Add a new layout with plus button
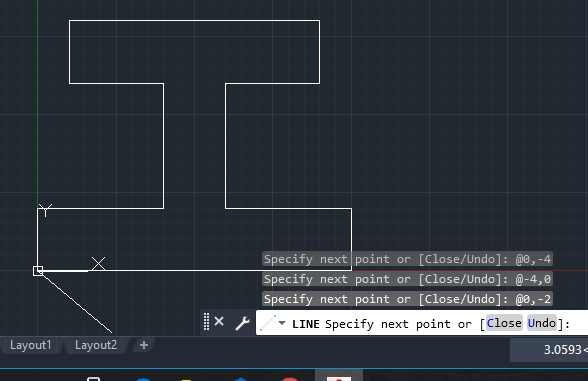The image size is (588, 381). 144,345
